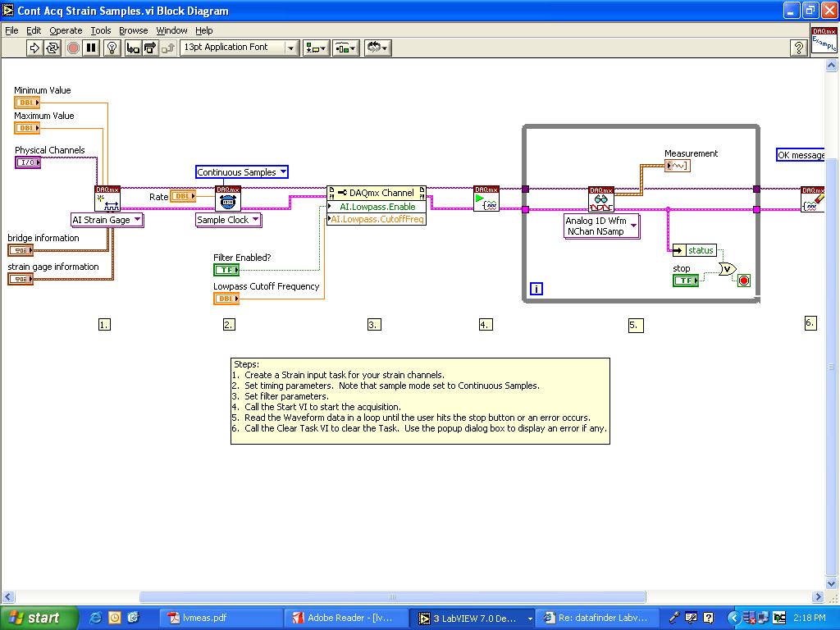
Task: Select the Minimum Value DBL terminal
Action: tap(27, 103)
